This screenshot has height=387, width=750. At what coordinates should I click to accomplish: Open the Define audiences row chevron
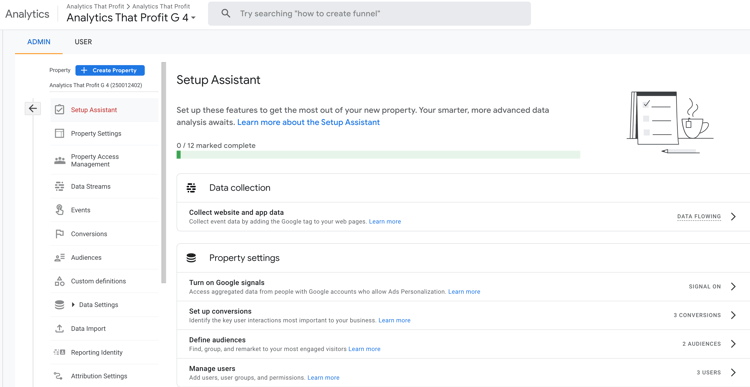pos(733,344)
